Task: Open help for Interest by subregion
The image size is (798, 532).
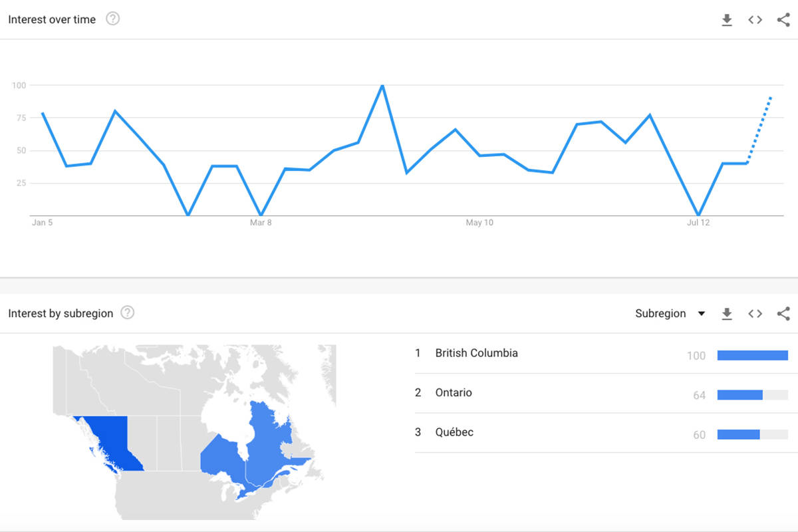Action: [x=127, y=313]
